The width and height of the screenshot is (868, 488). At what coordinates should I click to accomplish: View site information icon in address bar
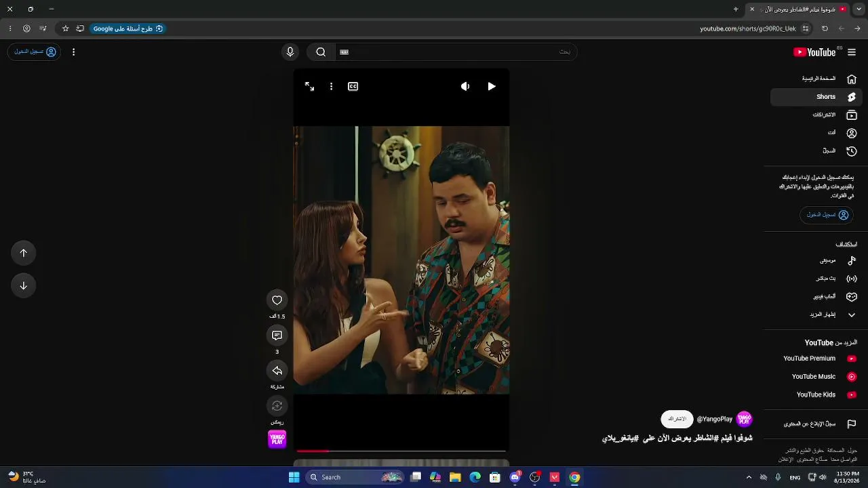click(x=806, y=28)
